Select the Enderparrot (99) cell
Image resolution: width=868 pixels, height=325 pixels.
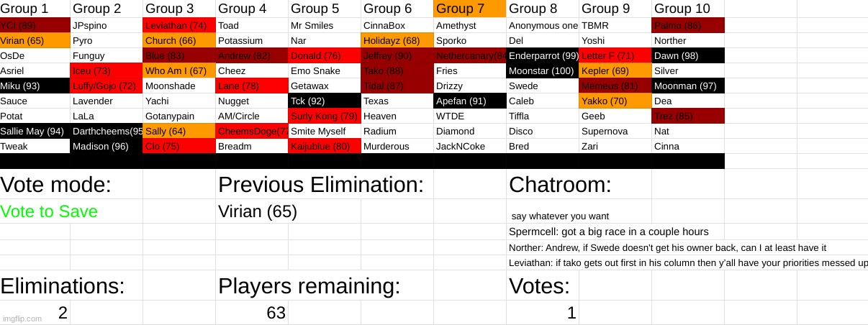[543, 55]
